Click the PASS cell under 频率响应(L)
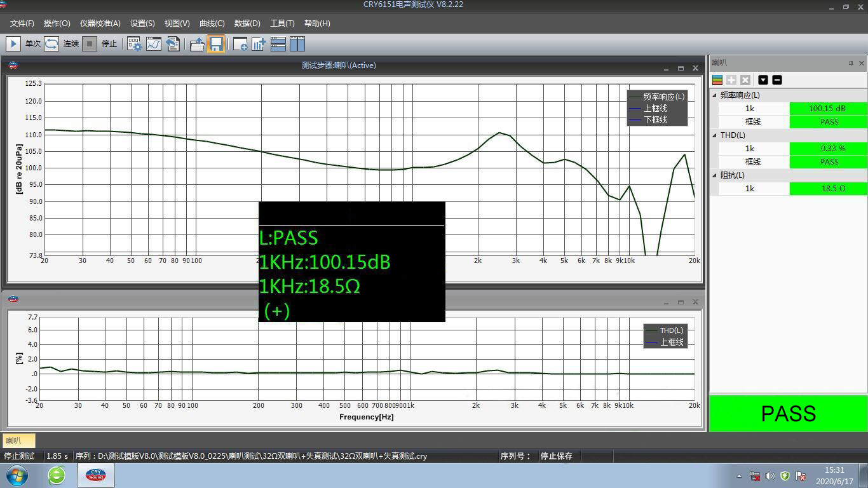868x488 pixels. coord(827,122)
